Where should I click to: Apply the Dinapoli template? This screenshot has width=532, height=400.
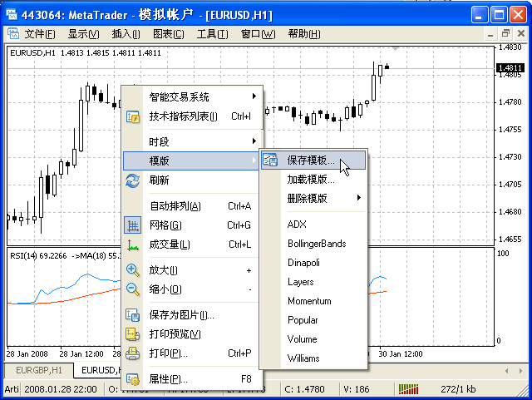point(313,263)
